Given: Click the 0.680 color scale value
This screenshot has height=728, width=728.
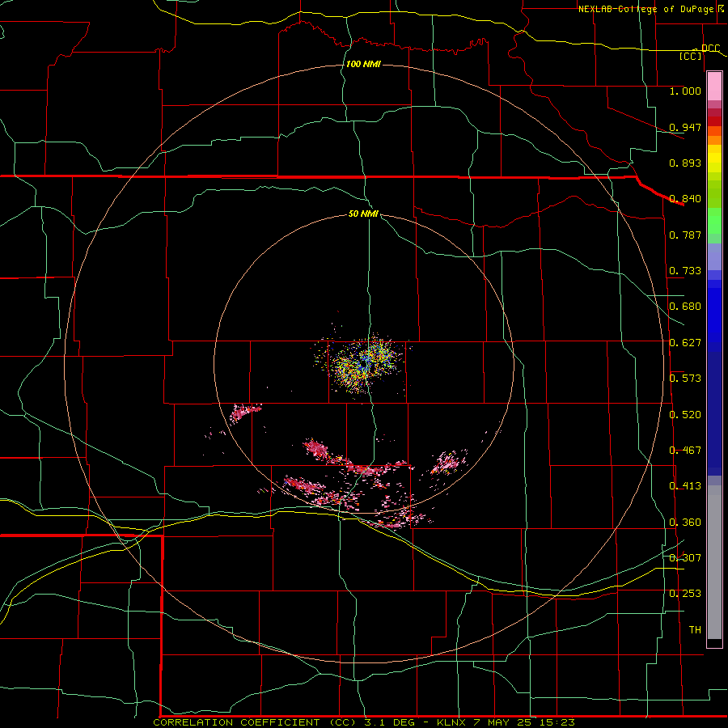Looking at the screenshot, I should pyautogui.click(x=685, y=307).
